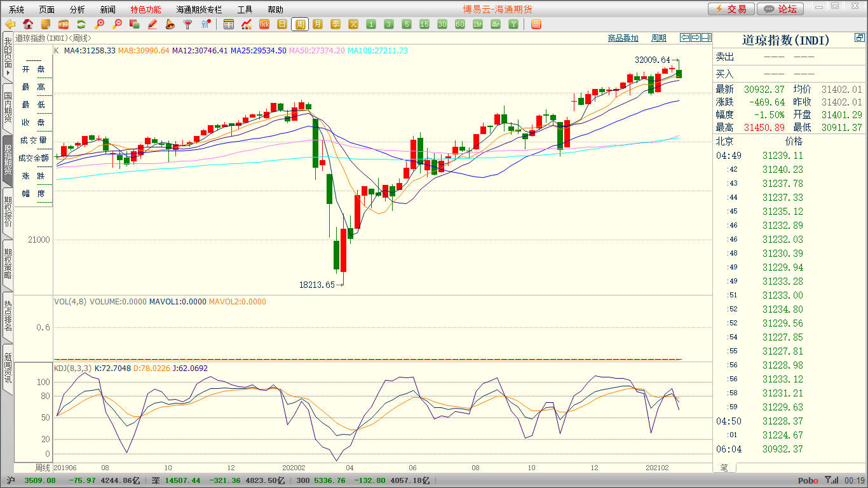This screenshot has height=488, width=868.
Task: Click the right arrow chart navigation icon
Action: [x=696, y=37]
